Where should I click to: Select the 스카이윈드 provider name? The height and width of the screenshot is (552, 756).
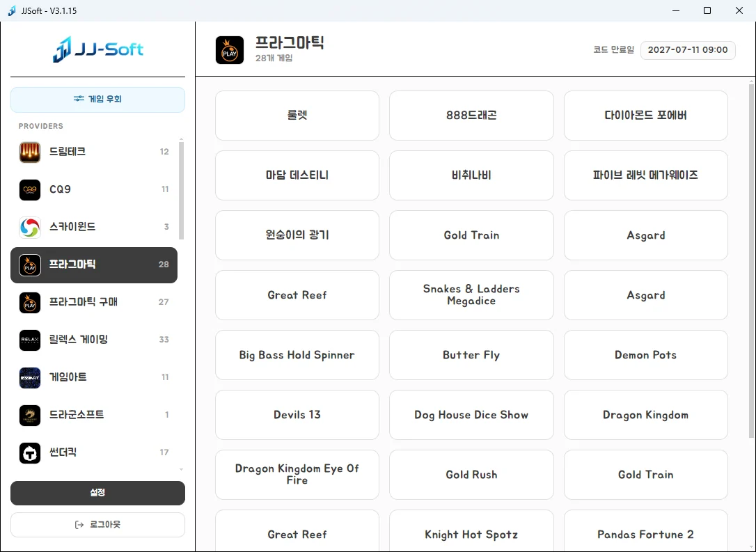coord(72,227)
